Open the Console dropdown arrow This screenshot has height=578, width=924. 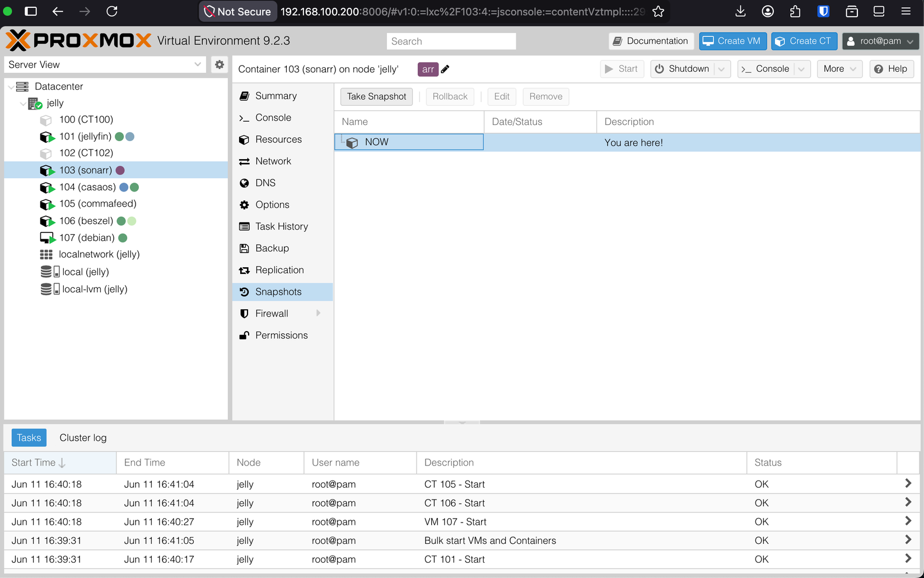(x=802, y=69)
